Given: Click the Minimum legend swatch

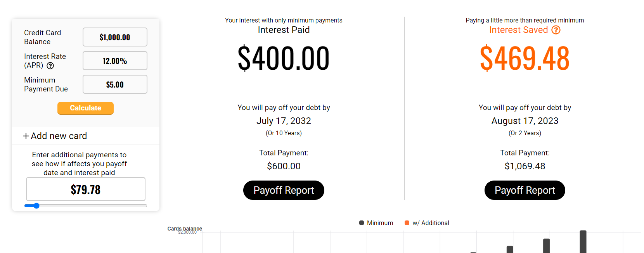Looking at the screenshot, I should point(362,223).
